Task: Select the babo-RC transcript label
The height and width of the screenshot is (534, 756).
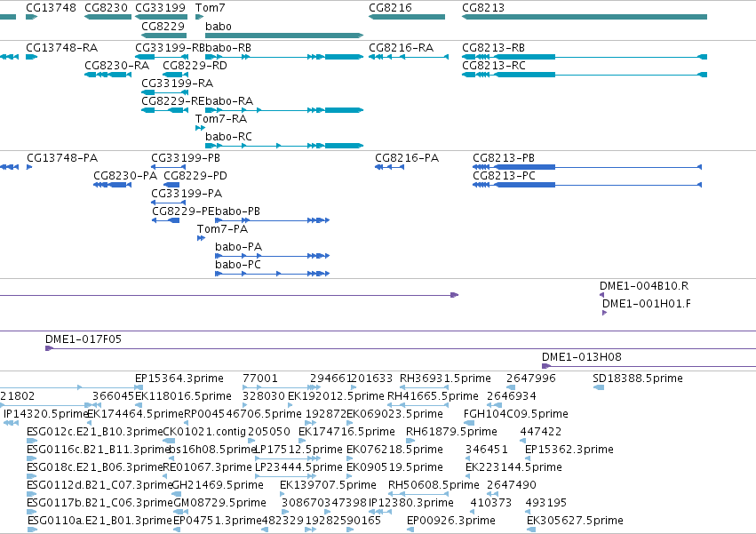Action: (228, 137)
